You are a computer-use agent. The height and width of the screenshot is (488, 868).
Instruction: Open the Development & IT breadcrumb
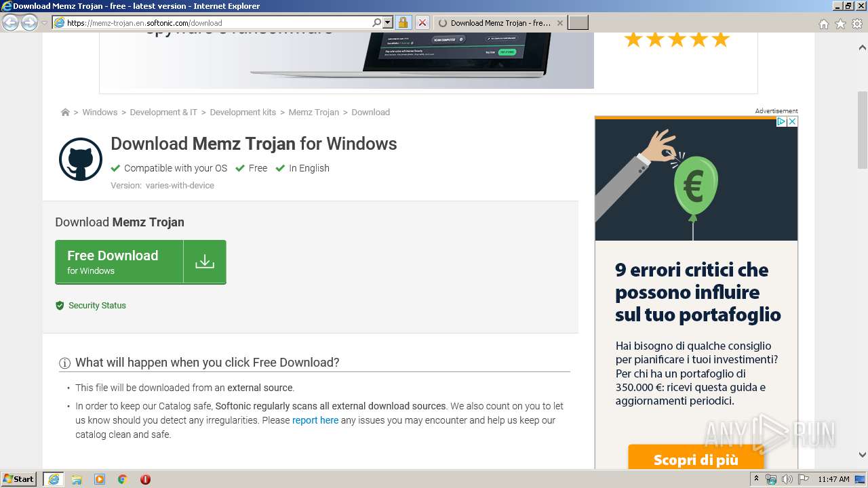(163, 113)
